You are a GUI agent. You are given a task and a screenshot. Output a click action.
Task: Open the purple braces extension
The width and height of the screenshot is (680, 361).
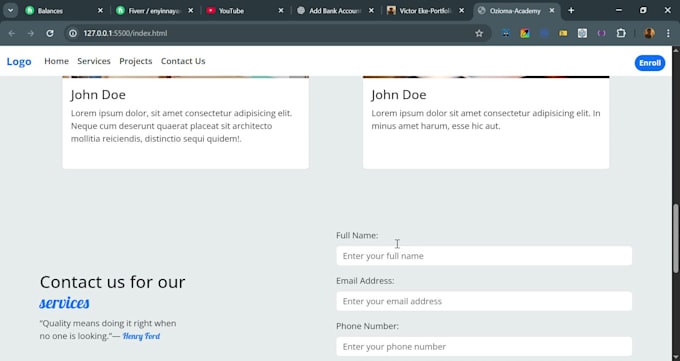pyautogui.click(x=602, y=33)
